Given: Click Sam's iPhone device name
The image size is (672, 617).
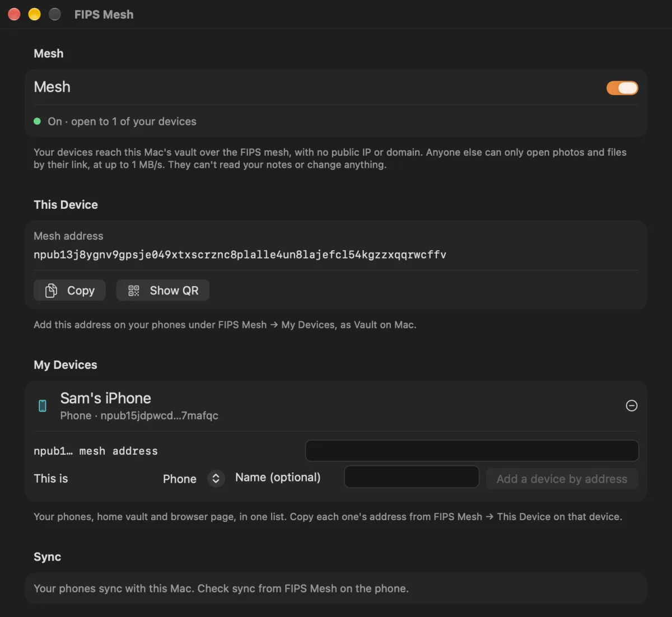Looking at the screenshot, I should pos(105,398).
